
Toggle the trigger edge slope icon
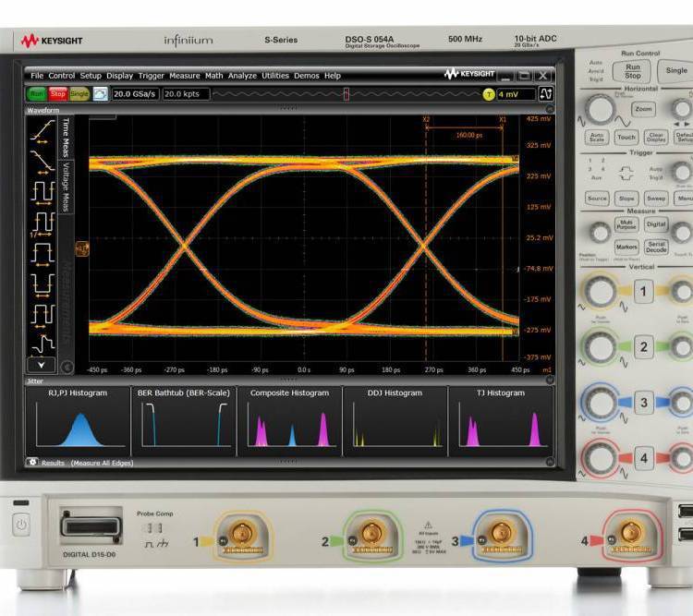546,93
